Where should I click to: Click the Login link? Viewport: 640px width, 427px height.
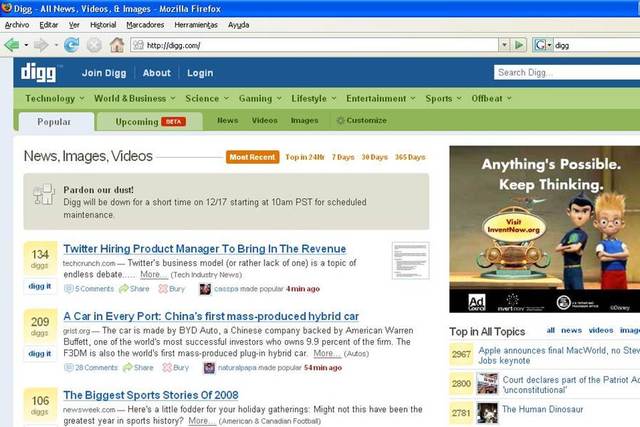coord(200,73)
